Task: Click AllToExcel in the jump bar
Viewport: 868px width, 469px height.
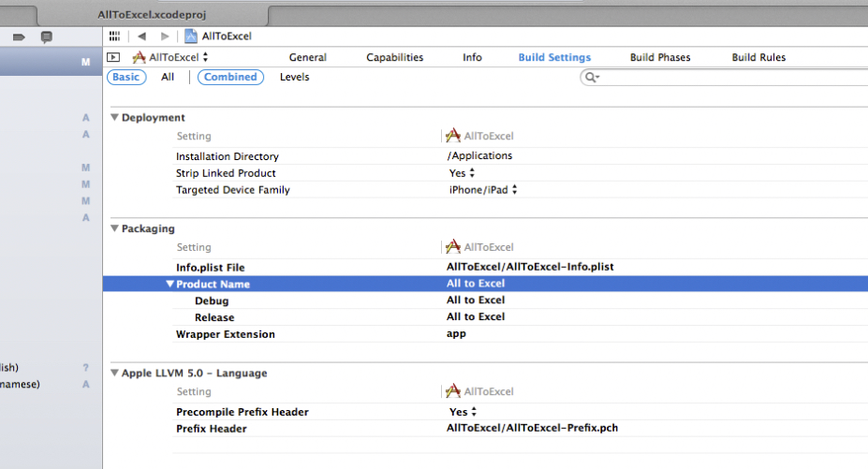Action: click(x=227, y=36)
